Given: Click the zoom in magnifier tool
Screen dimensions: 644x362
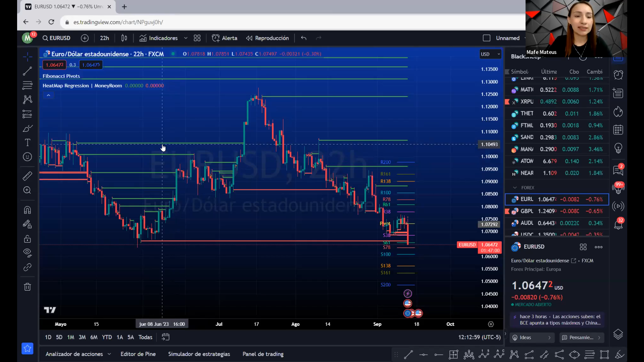Looking at the screenshot, I should coord(28,190).
